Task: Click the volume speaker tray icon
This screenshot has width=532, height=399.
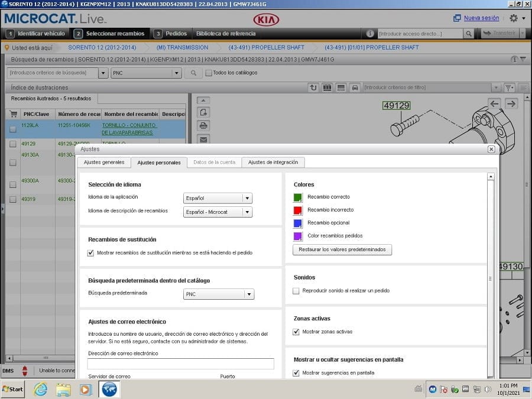Action: 488,389
